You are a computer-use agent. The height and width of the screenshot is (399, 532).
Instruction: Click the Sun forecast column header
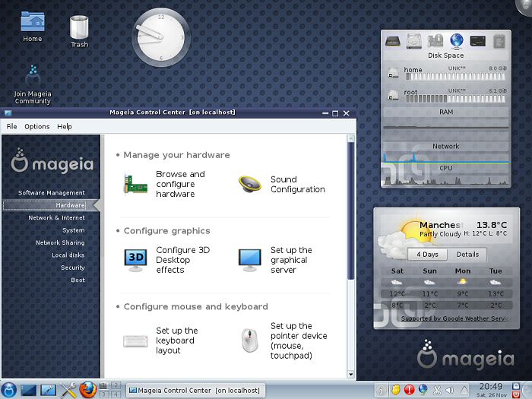tap(429, 271)
